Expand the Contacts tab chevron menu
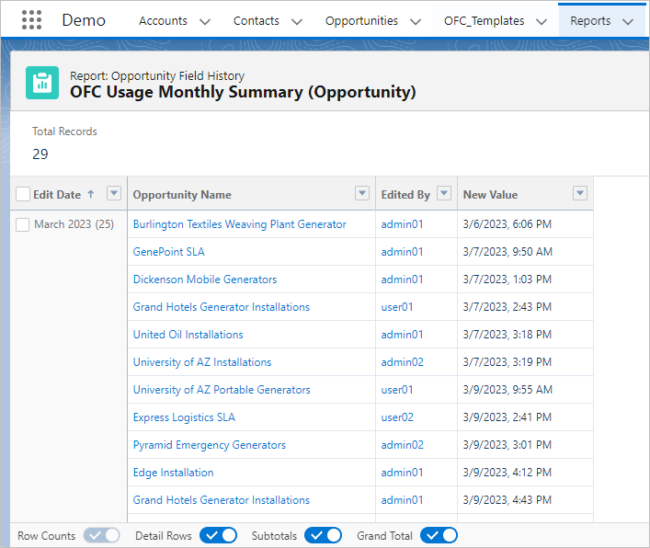The width and height of the screenshot is (650, 548). (297, 22)
